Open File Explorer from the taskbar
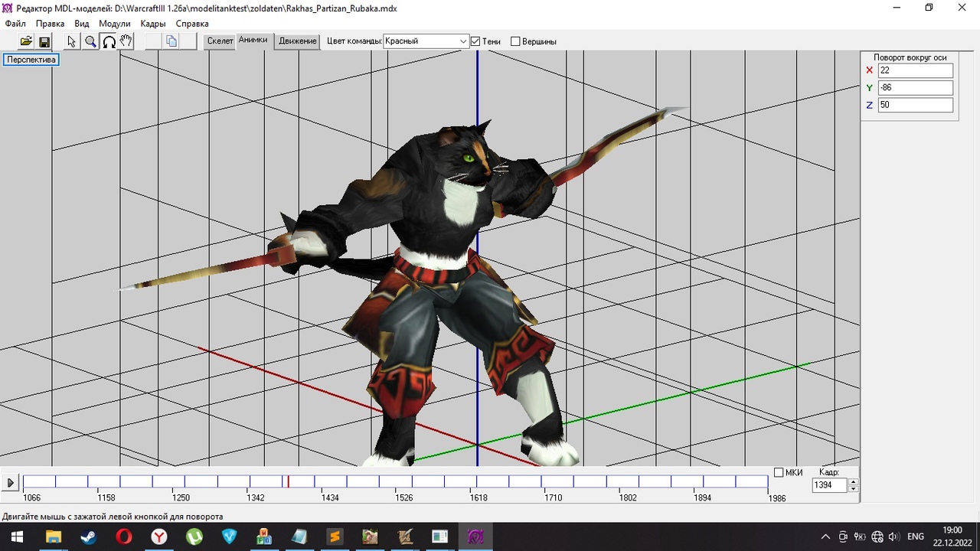This screenshot has width=980, height=551. click(x=54, y=536)
